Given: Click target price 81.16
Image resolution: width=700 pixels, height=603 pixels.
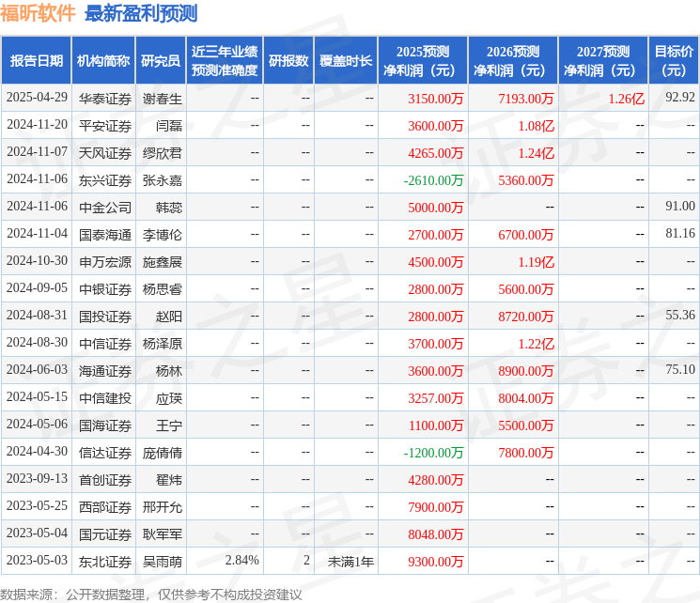Looking at the screenshot, I should click(680, 234).
